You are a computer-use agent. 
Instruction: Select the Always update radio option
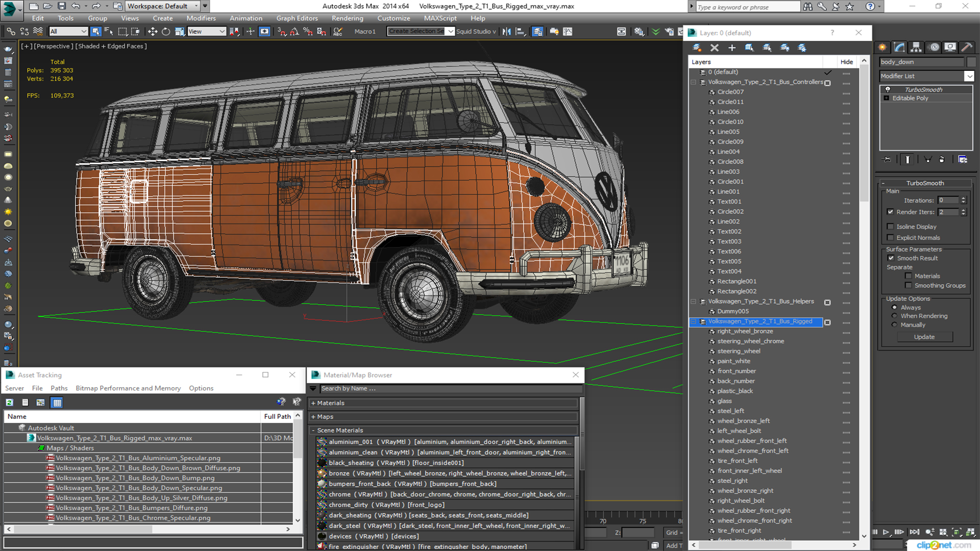pos(894,308)
